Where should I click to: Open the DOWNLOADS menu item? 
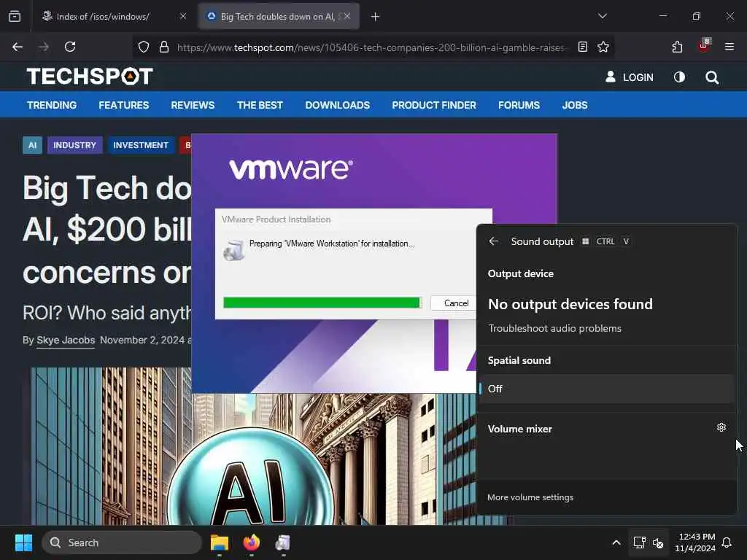338,105
